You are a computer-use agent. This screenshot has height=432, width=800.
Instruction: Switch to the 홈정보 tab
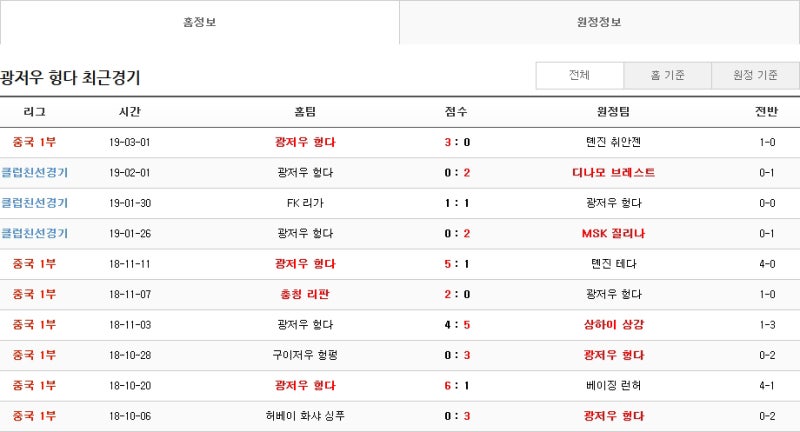click(199, 22)
